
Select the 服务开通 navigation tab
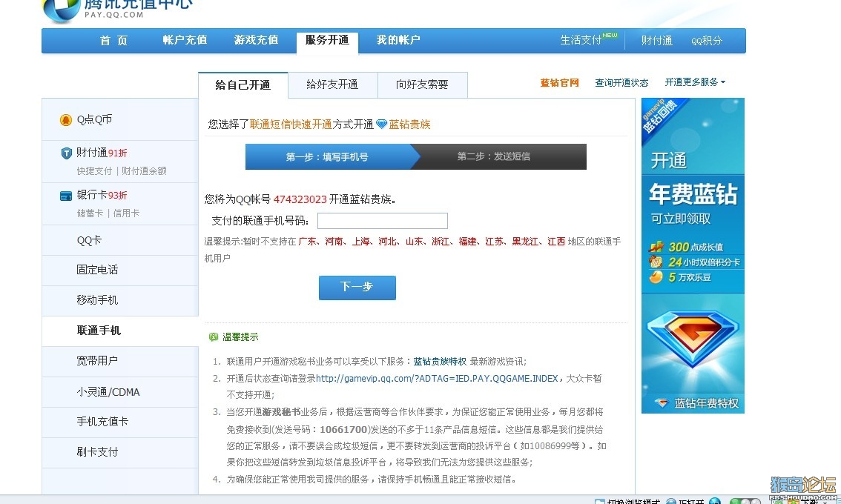click(327, 42)
